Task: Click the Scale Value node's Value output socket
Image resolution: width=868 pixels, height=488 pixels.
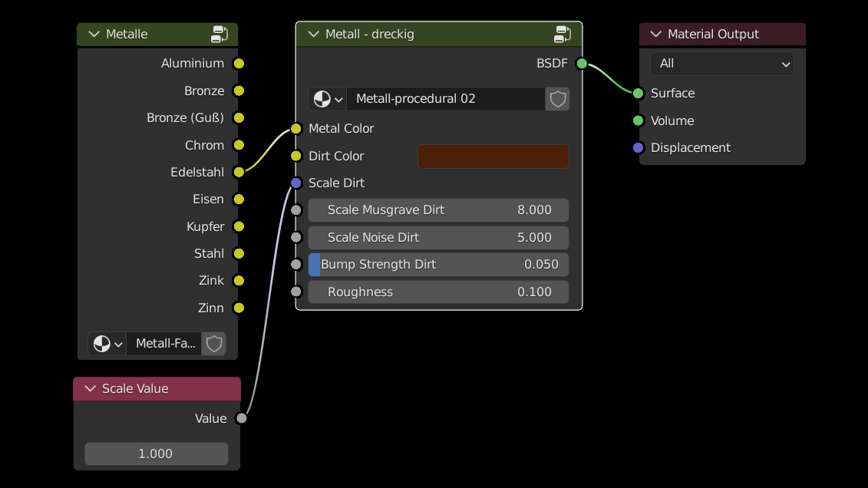Action: 241,418
